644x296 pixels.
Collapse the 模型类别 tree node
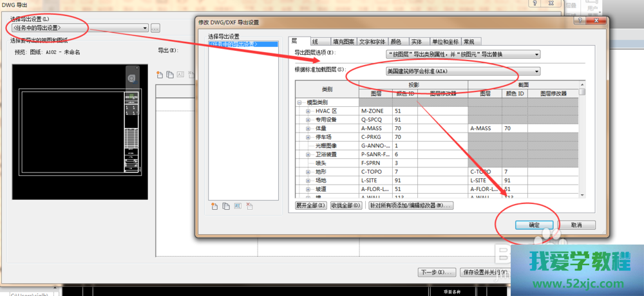pyautogui.click(x=299, y=102)
